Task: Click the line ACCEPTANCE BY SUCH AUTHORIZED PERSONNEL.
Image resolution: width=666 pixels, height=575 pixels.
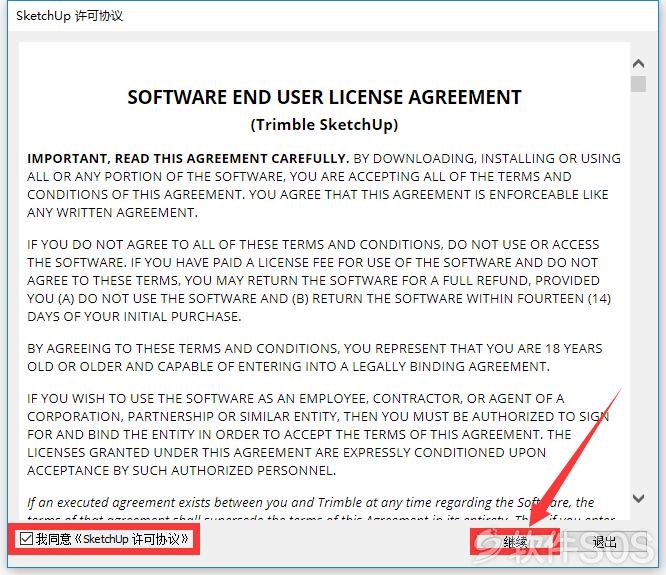Action: click(181, 471)
